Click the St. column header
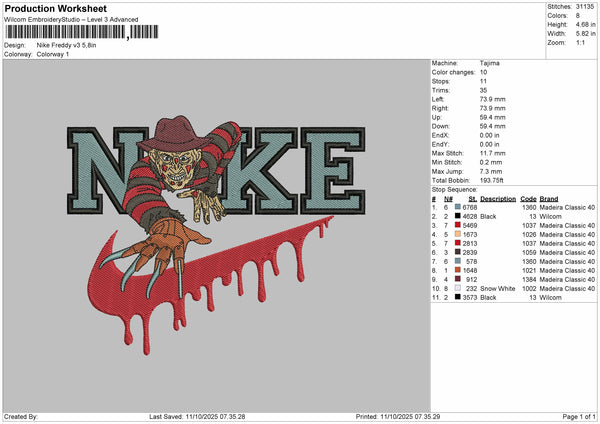Viewport: 600px width, 424px height. (x=473, y=199)
